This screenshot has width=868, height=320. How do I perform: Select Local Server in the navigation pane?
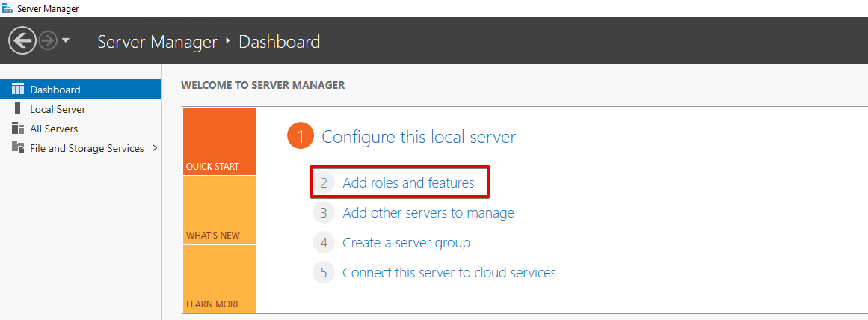[80, 109]
